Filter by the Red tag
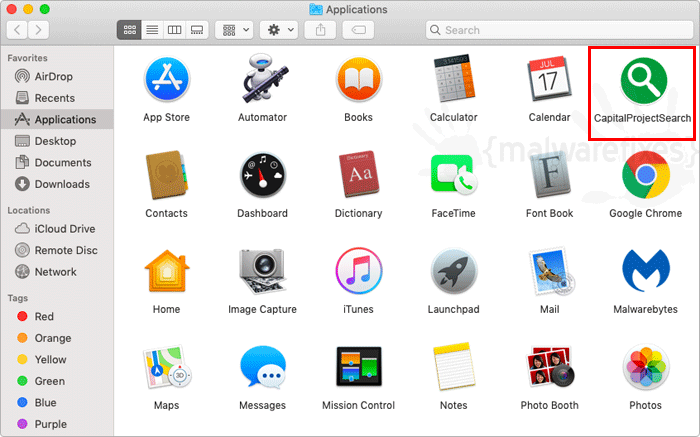 57,316
